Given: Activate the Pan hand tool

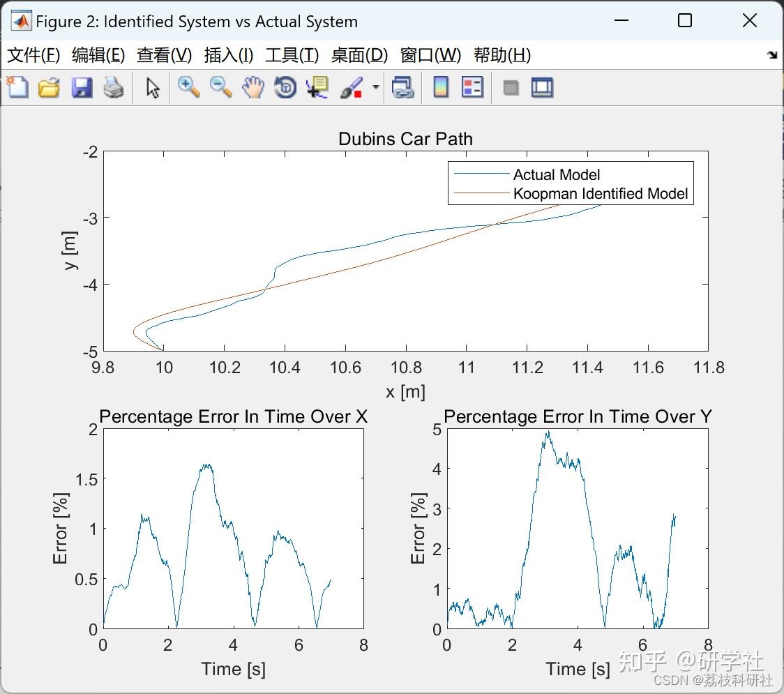Looking at the screenshot, I should 252,87.
